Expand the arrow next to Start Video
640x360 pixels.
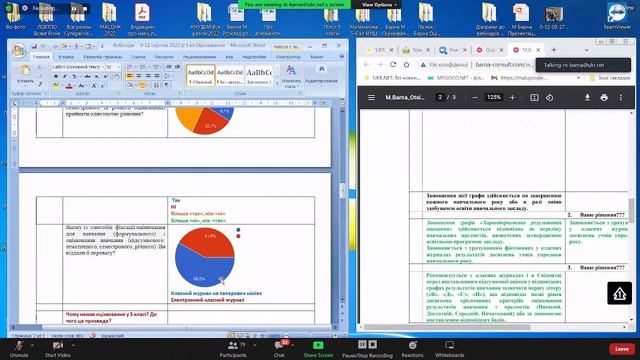point(73,345)
